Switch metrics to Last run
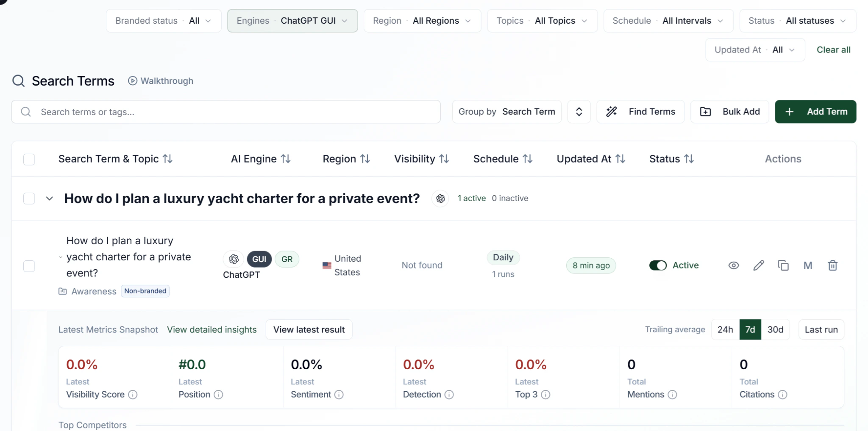Screen dimensions: 868x431 pyautogui.click(x=821, y=330)
